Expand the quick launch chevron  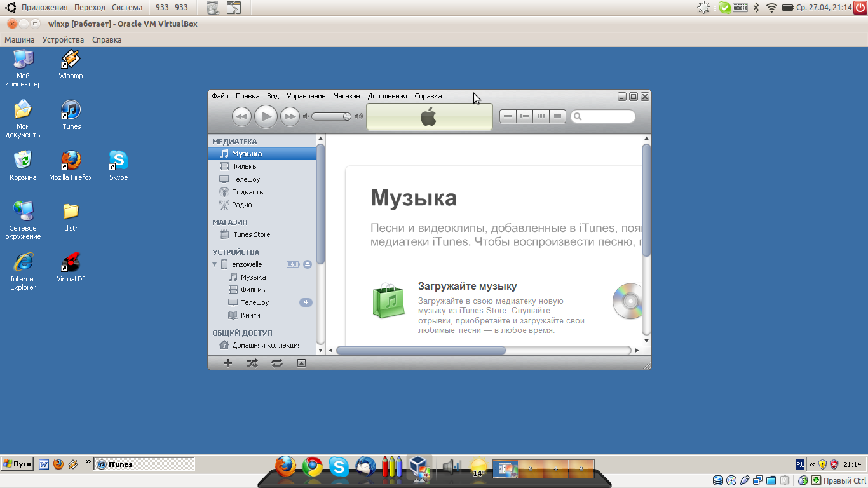88,462
